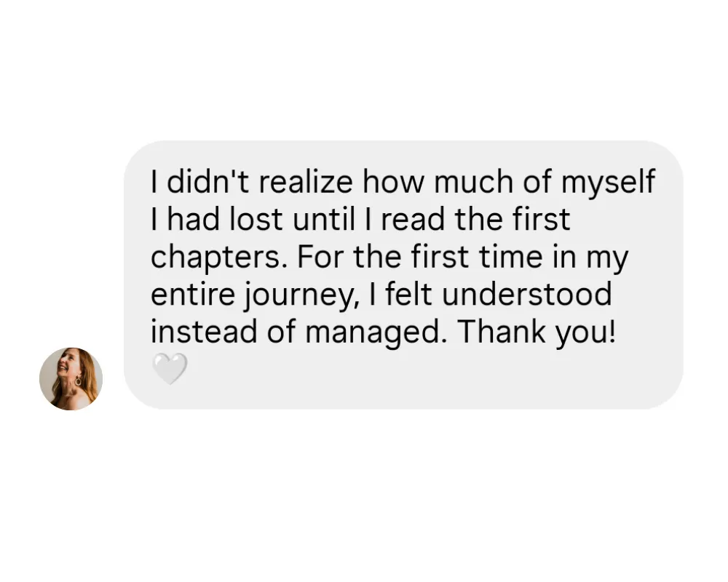The width and height of the screenshot is (728, 582).
Task: Click the word "didn't" in the first line
Action: click(209, 182)
